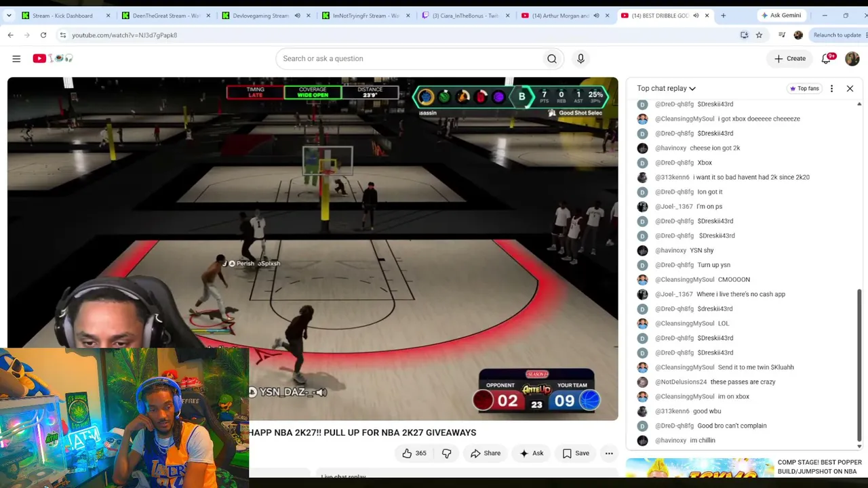Start voice search with the microphone
This screenshot has height=488, width=868.
point(580,58)
